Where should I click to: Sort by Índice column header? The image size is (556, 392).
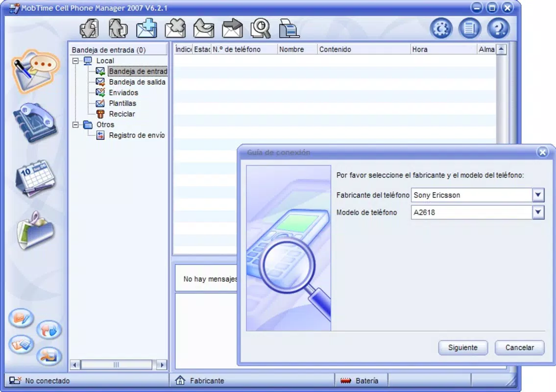[183, 49]
